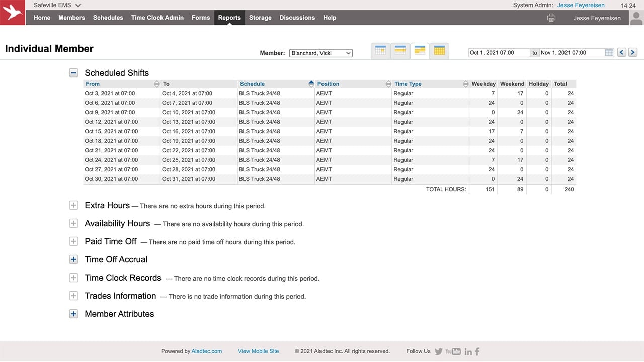Open YouTube icon in footer
644x362 pixels.
(453, 351)
